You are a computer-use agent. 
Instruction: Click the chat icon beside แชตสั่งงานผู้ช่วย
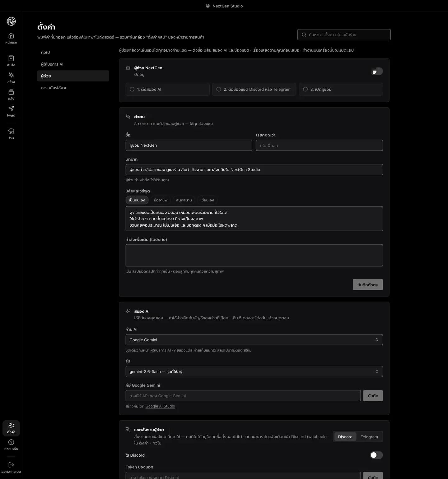[x=128, y=429]
